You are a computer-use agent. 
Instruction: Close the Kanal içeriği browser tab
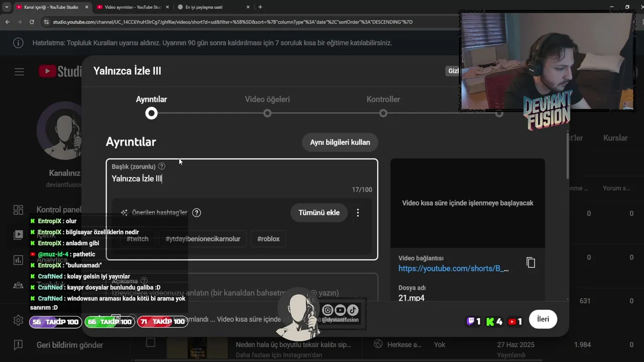87,7
